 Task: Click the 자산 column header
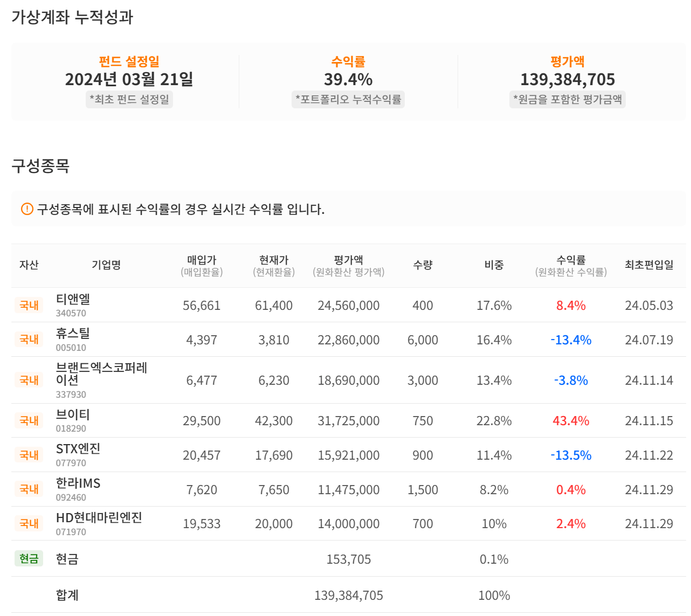[x=29, y=265]
